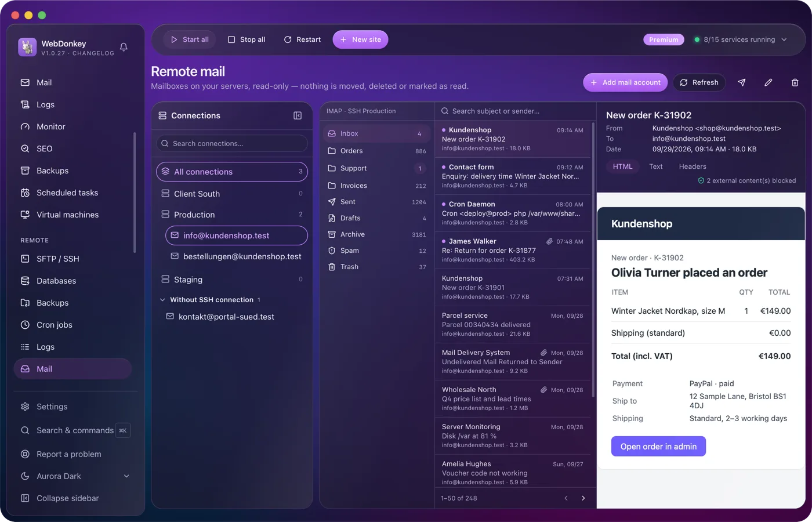Select bestellungen@kundenshop.test mailbox
This screenshot has height=522, width=812.
pyautogui.click(x=237, y=256)
